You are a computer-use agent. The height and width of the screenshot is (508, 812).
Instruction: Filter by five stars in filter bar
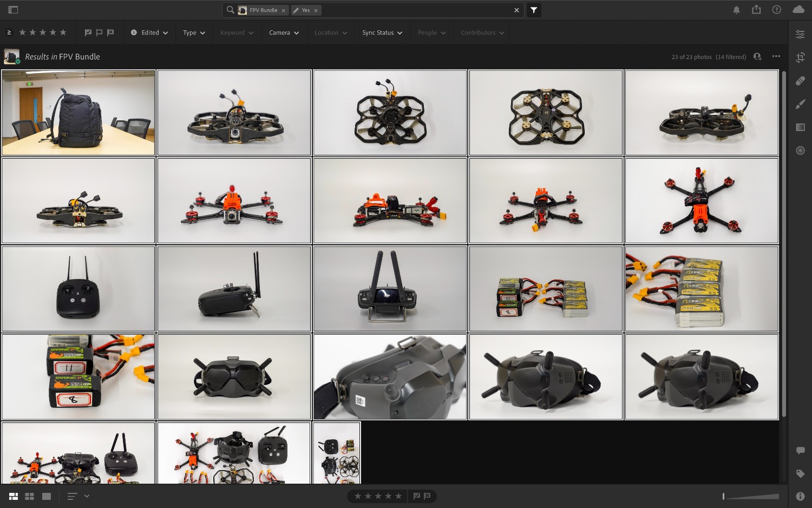click(x=63, y=32)
